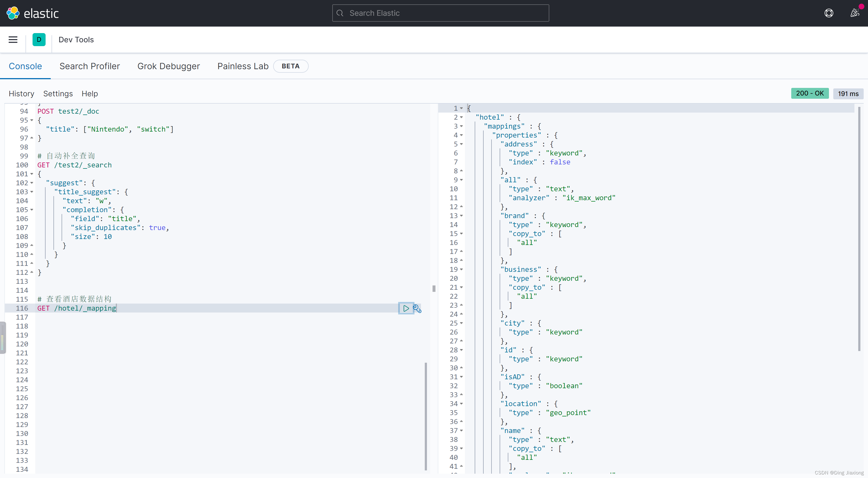Click the 200 - OK status badge

pos(810,93)
